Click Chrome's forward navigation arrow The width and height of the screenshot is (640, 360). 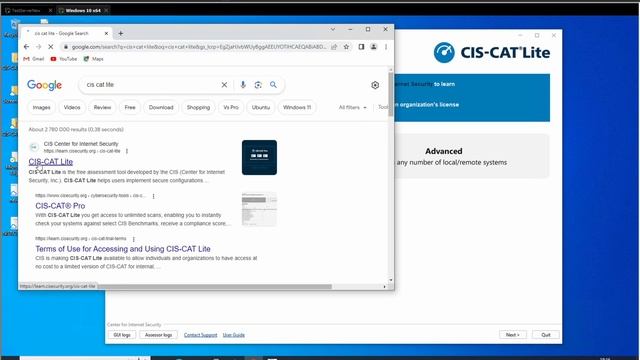coord(38,47)
